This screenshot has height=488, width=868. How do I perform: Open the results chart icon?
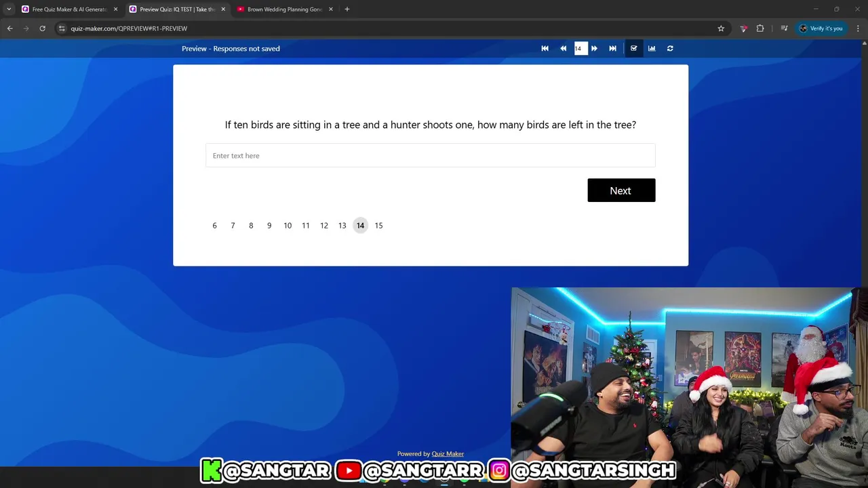(652, 48)
